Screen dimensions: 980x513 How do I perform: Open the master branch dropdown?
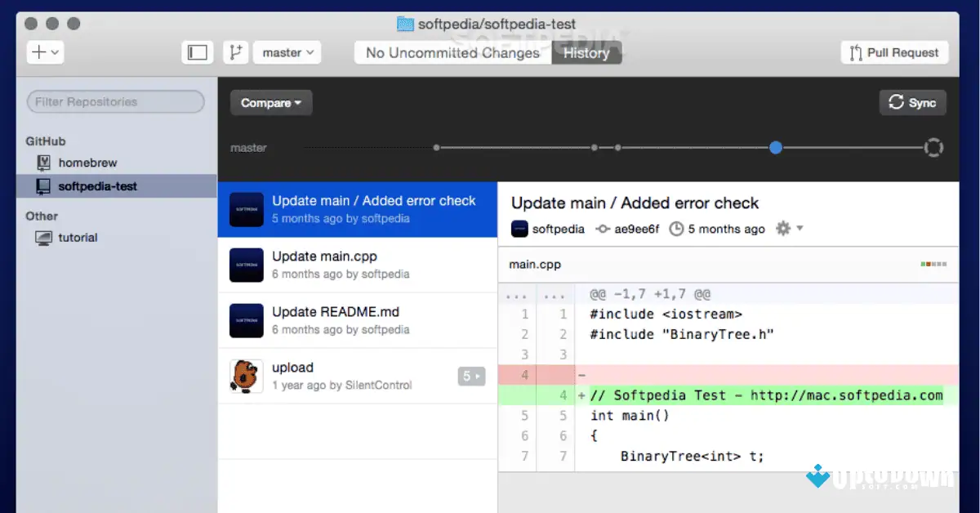(x=287, y=51)
